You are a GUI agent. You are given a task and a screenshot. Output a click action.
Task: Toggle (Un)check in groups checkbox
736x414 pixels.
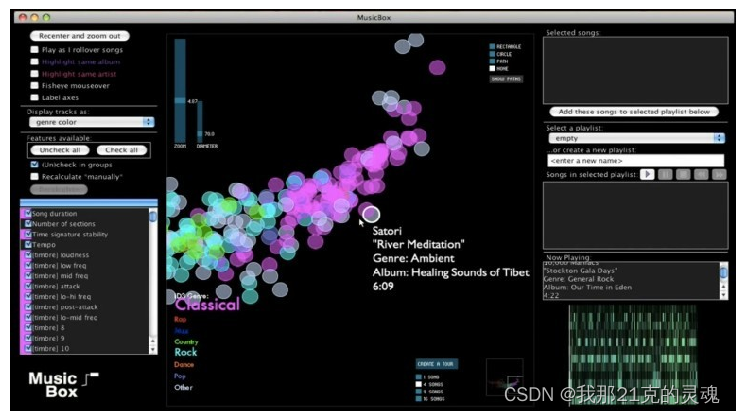click(34, 164)
